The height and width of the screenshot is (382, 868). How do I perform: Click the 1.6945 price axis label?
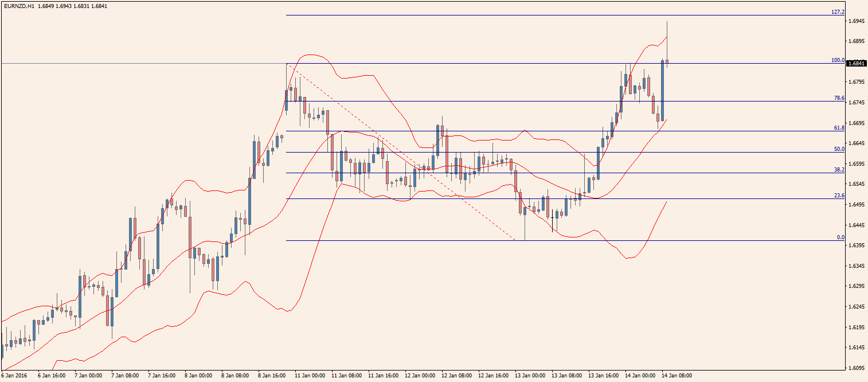857,21
